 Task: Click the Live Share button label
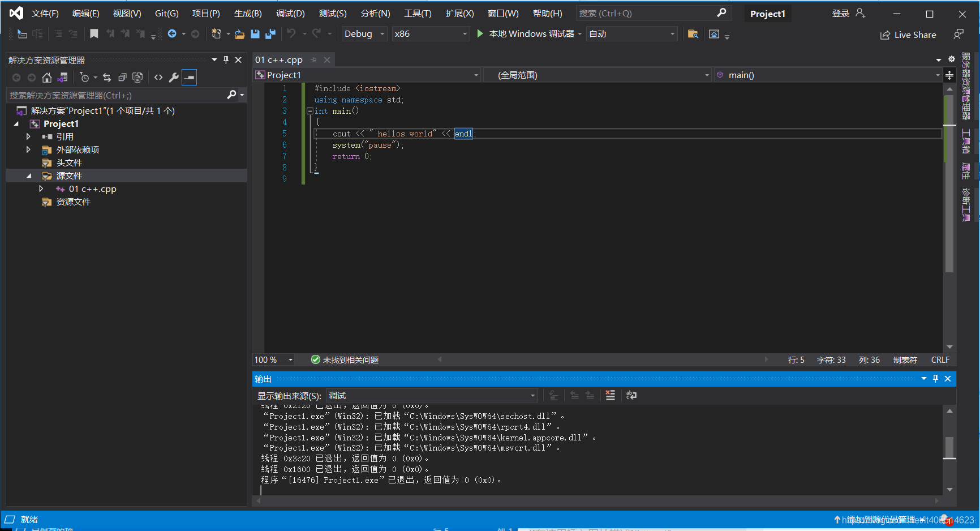coord(915,35)
